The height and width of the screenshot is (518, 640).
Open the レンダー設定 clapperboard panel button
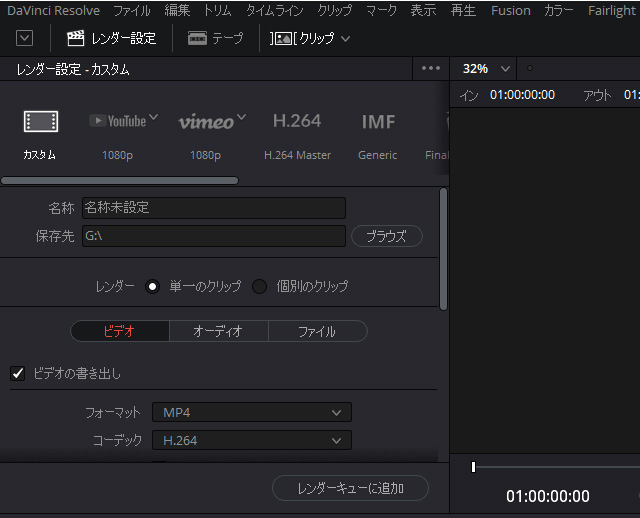pyautogui.click(x=111, y=38)
